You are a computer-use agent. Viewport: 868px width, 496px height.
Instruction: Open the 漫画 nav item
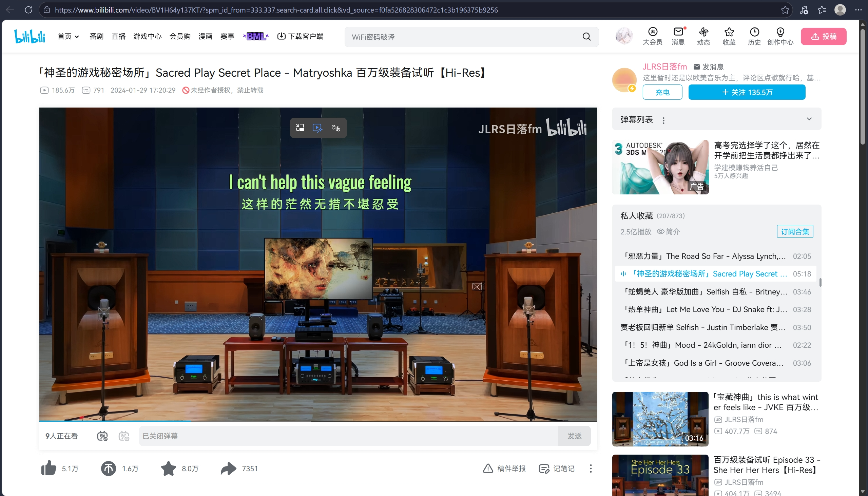[x=205, y=36]
